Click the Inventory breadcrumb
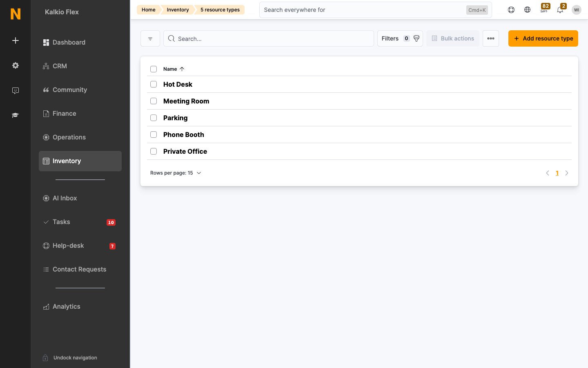 [178, 10]
